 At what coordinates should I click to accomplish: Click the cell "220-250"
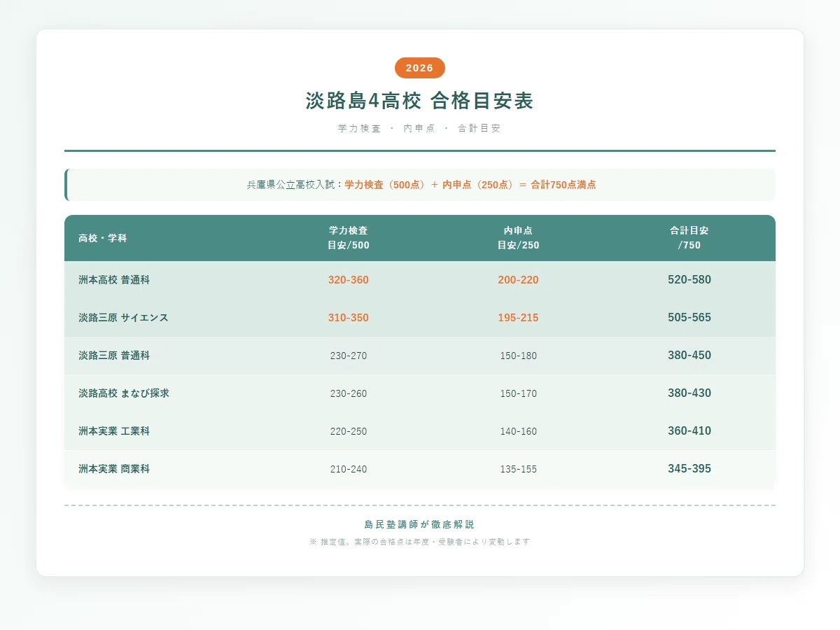(x=349, y=431)
